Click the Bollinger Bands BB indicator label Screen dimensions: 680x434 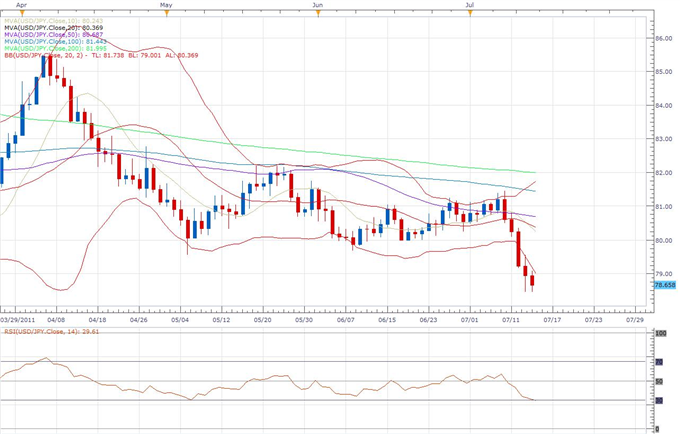(85, 59)
